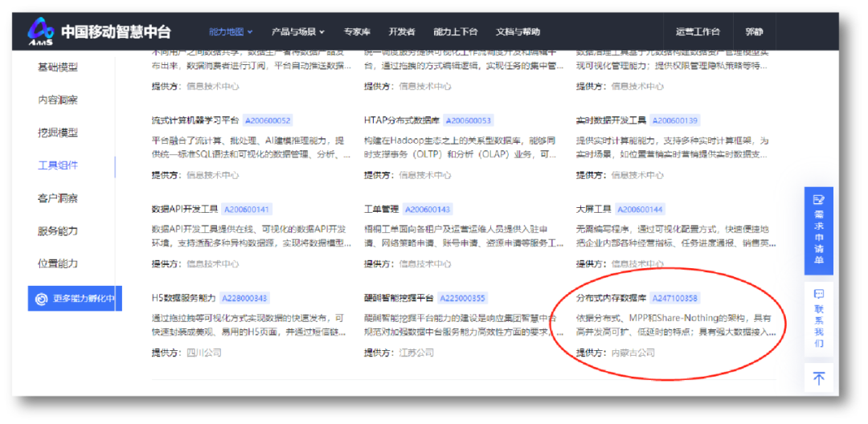Jump back to top with arrow icon
Image resolution: width=868 pixels, height=424 pixels.
818,378
